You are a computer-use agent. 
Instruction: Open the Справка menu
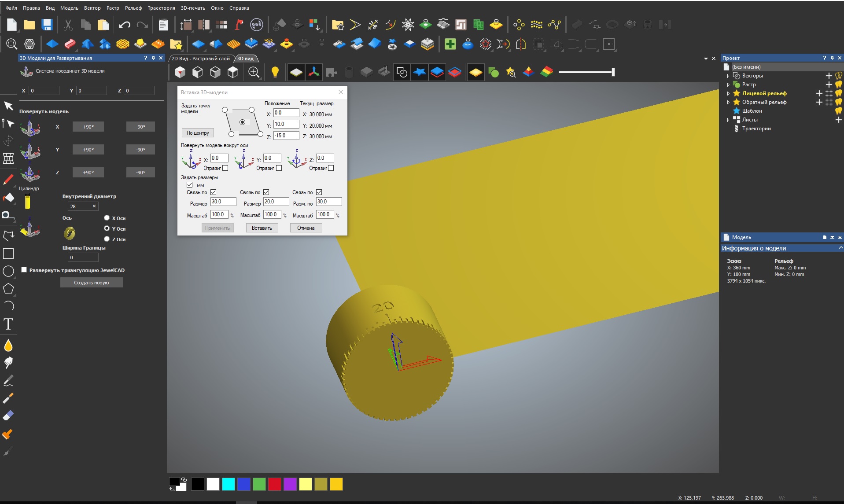tap(239, 8)
